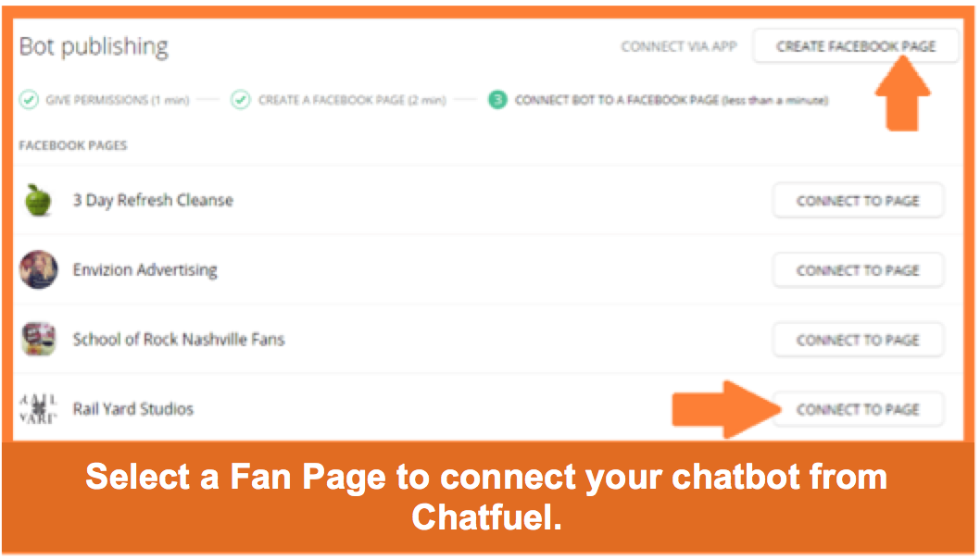The height and width of the screenshot is (560, 980).
Task: Open the Create Facebook Page button
Action: (856, 46)
